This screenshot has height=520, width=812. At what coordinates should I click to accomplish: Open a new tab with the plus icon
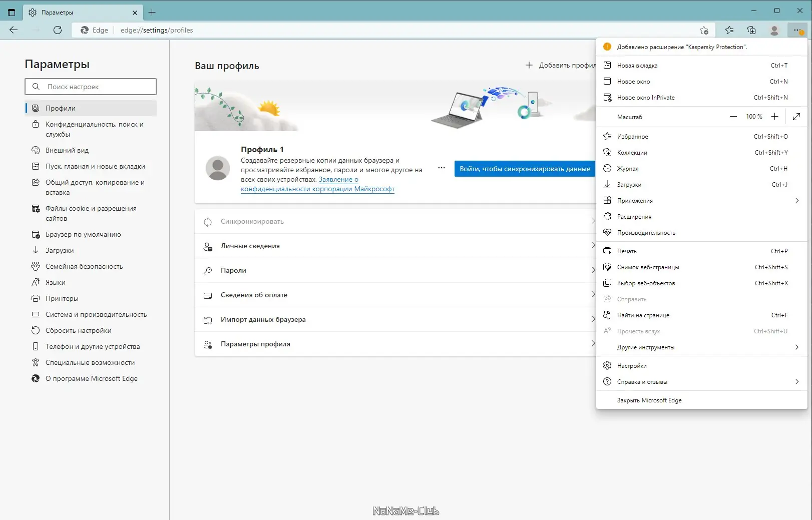point(152,13)
